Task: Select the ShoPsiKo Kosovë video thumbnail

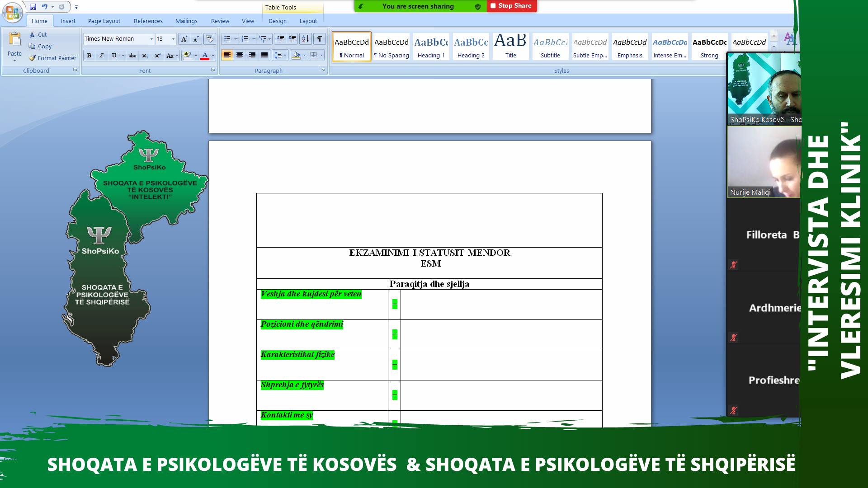Action: point(764,89)
